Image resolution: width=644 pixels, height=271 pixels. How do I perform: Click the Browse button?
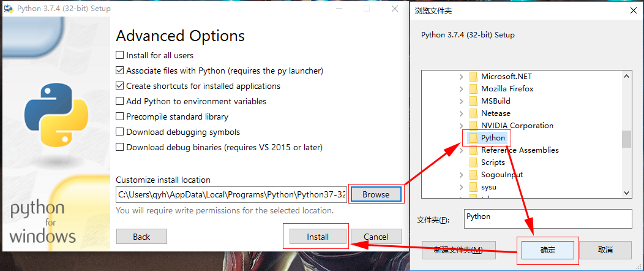pyautogui.click(x=376, y=194)
